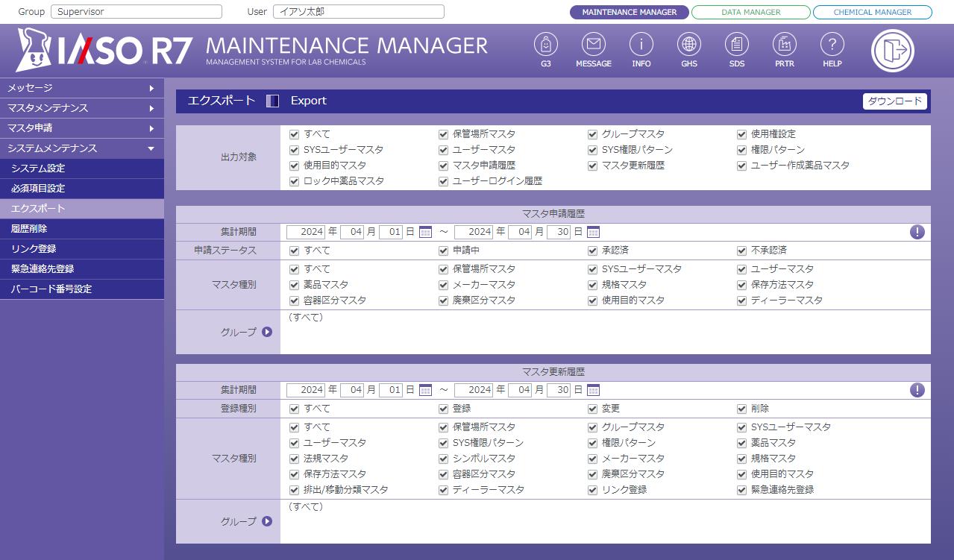Open the HELP question mark icon
The image size is (954, 560).
[832, 45]
